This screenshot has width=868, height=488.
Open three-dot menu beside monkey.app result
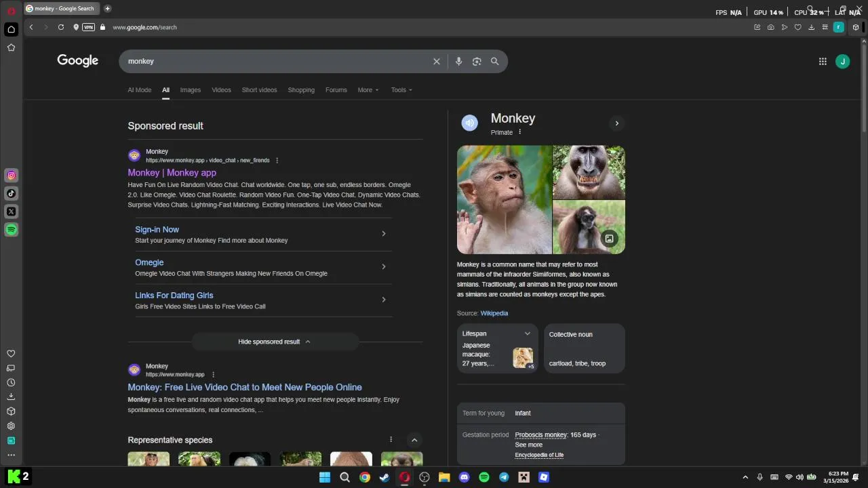tap(213, 374)
